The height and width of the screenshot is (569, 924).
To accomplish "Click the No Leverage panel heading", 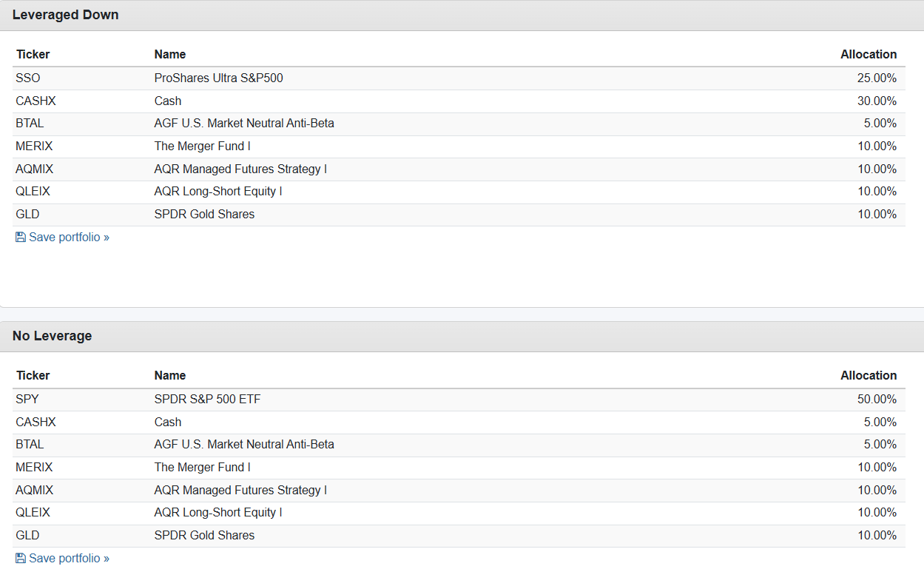I will pyautogui.click(x=52, y=336).
